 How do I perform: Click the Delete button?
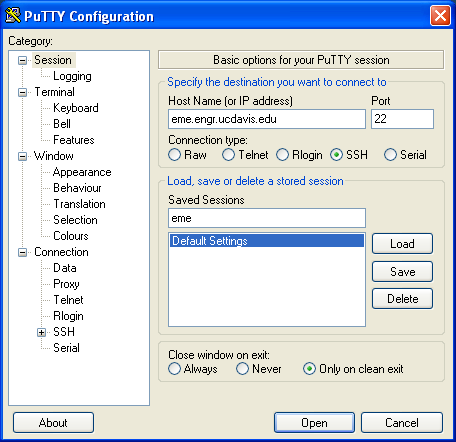point(402,299)
